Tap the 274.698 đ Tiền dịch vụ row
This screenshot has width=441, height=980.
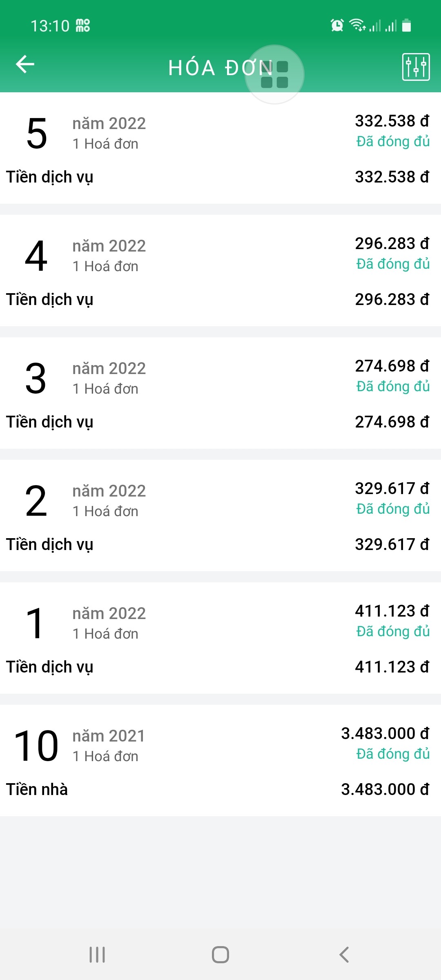coord(220,422)
